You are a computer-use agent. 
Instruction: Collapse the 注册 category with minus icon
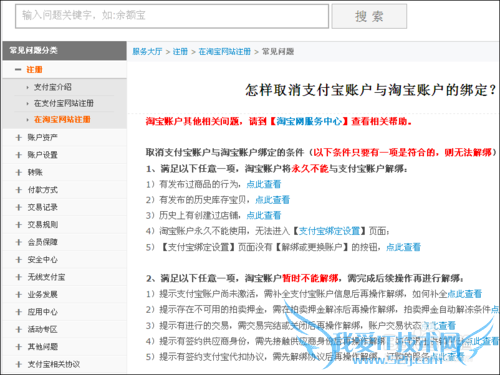(18, 70)
